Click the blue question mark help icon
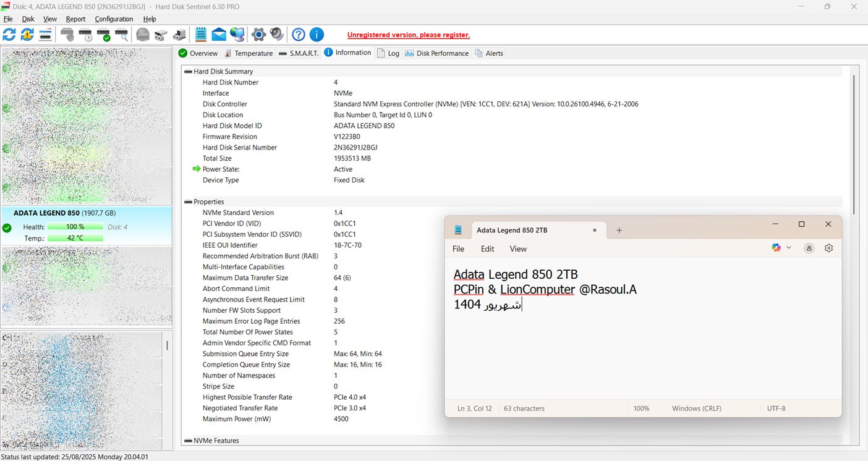Screen dimensions: 868x461 299,35
